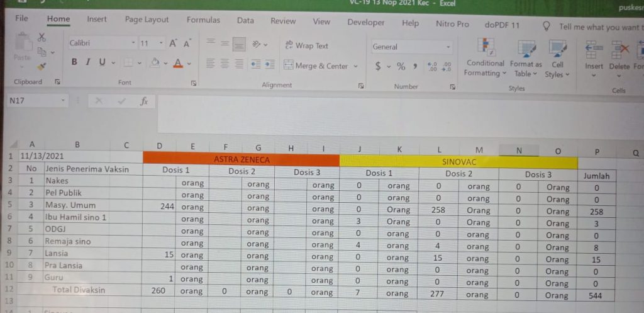Open the Page Layout tab
644x313 pixels.
[147, 20]
